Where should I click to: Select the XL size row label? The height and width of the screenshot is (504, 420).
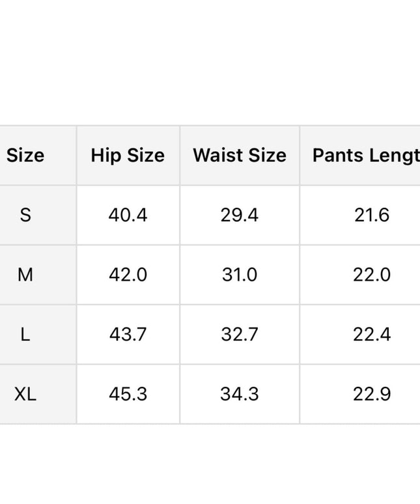click(25, 395)
